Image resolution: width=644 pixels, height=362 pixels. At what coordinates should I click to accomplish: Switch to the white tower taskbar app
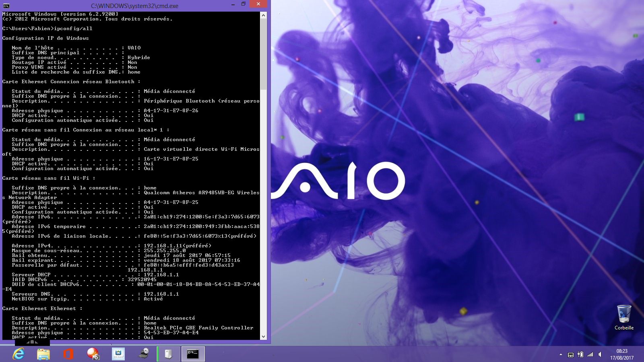[168, 354]
